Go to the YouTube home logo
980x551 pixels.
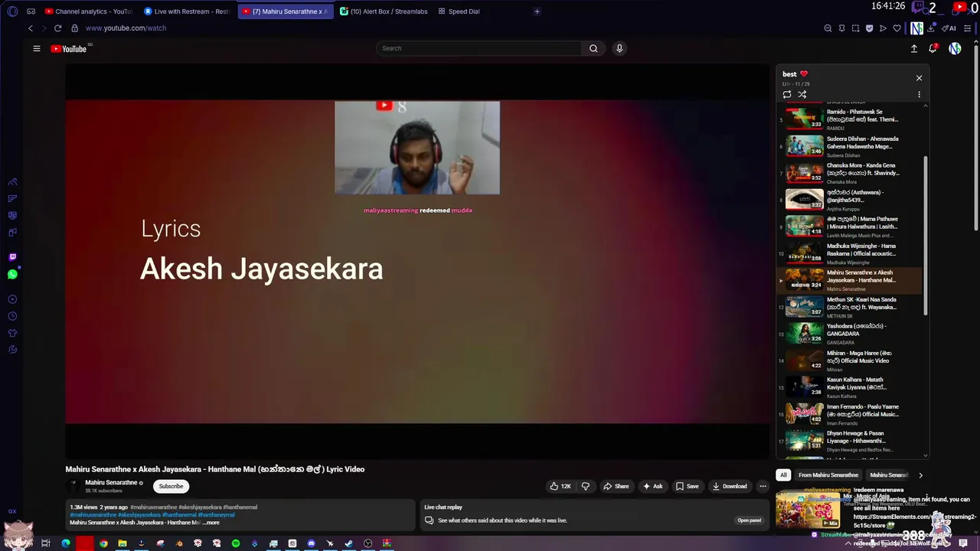pyautogui.click(x=69, y=49)
